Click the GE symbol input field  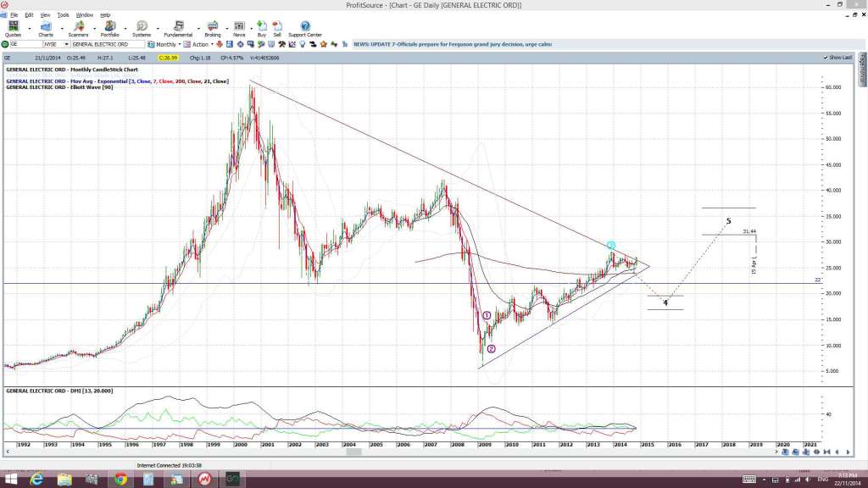26,44
